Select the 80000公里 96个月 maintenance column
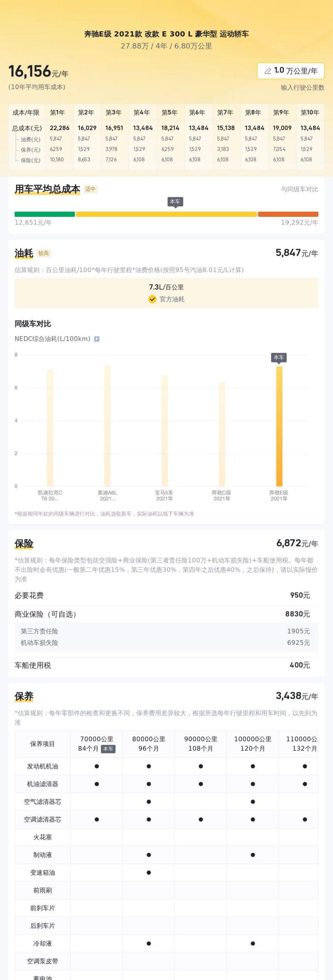The image size is (333, 980). pos(149,743)
